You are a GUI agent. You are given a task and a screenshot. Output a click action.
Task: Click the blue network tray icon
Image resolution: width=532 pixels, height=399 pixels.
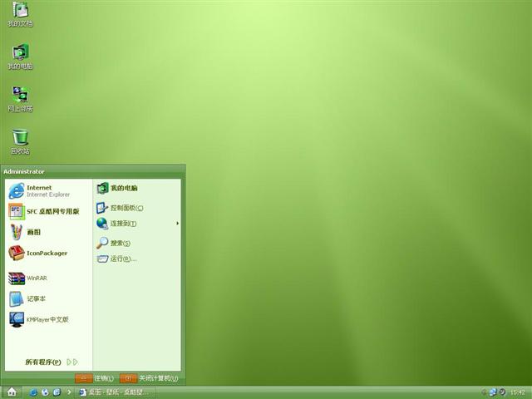tap(493, 392)
